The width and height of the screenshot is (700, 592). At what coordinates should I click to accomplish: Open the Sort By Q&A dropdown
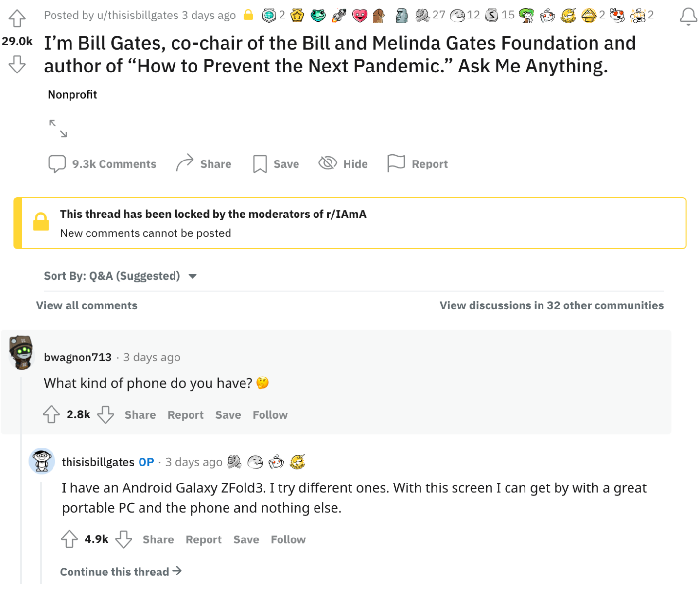tap(121, 276)
